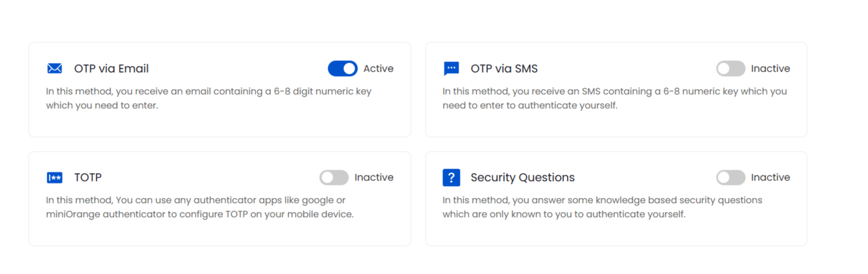Click the question mark Security Questions icon
Viewport: 868px width, 274px height.
(451, 178)
